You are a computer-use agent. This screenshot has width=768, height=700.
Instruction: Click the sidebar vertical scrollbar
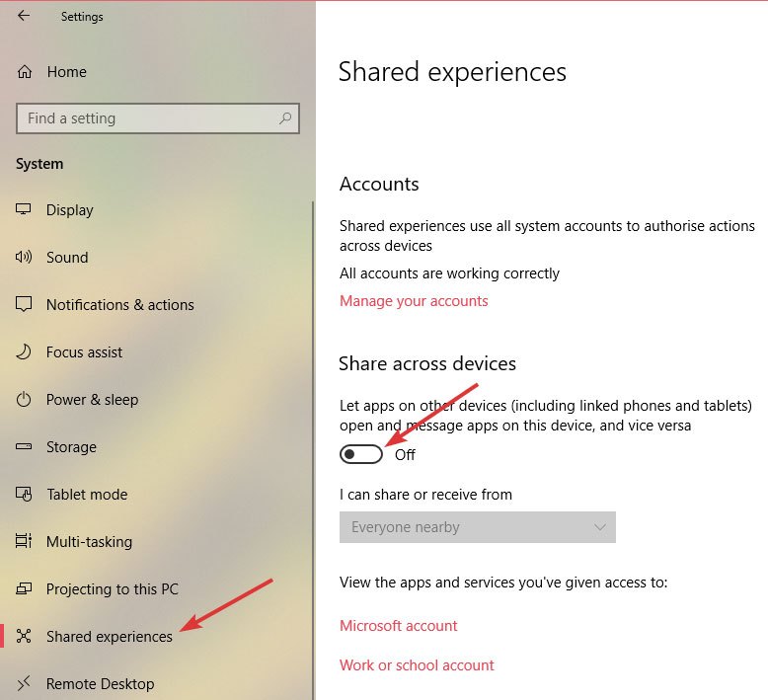point(313,449)
